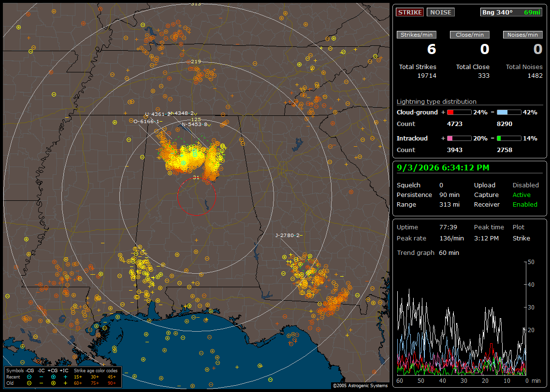
Task: Click the Persistence 90 min setting
Action: coord(428,195)
